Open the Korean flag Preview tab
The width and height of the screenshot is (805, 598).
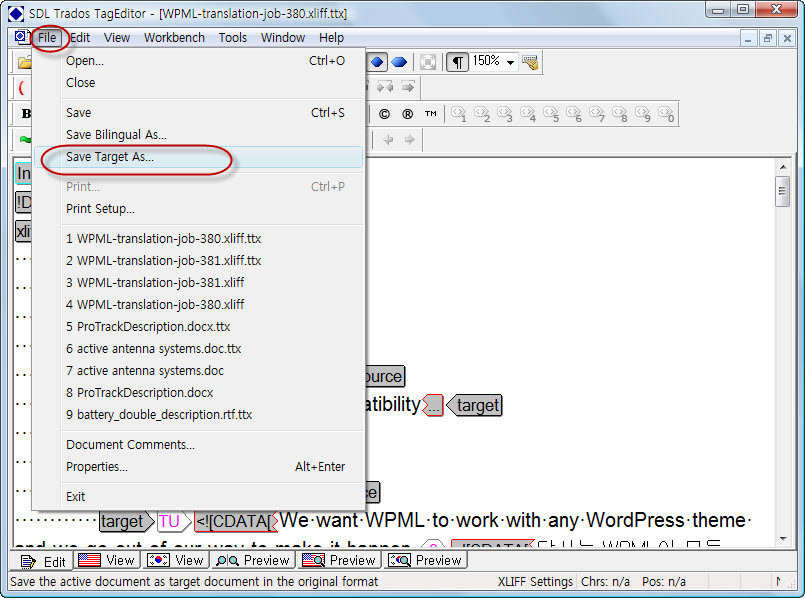point(425,560)
